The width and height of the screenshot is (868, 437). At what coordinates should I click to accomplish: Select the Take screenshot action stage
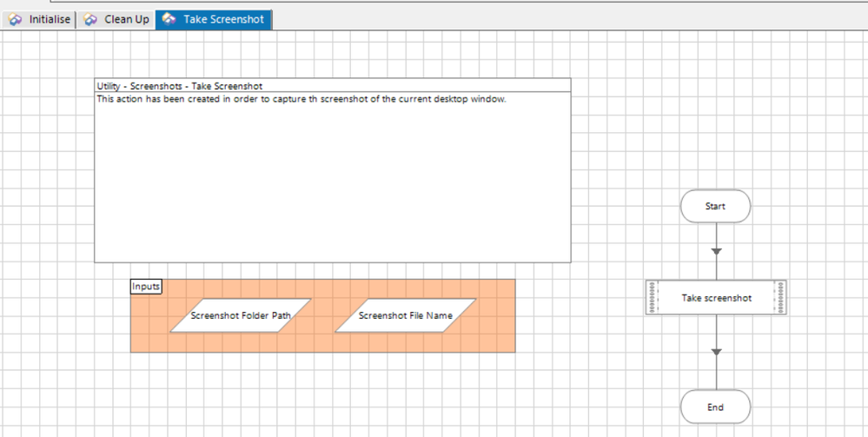716,297
